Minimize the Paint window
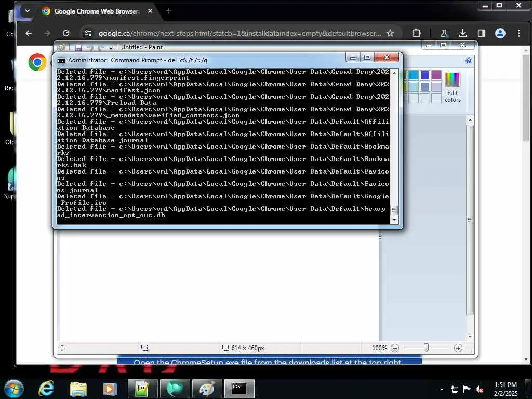This screenshot has width=532, height=399. pyautogui.click(x=429, y=45)
